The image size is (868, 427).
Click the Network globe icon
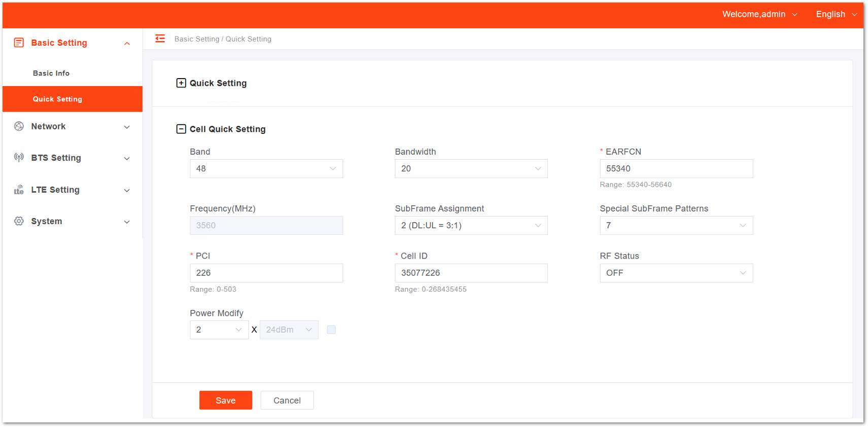point(19,126)
